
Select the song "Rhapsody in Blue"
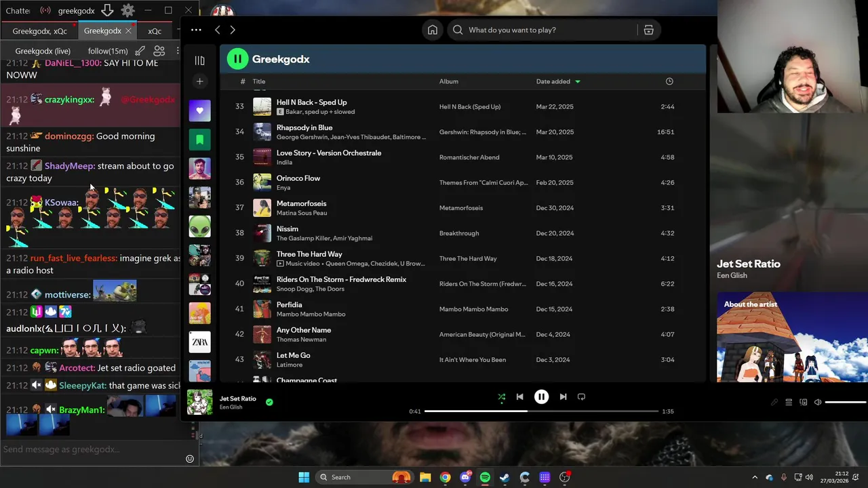pos(304,127)
